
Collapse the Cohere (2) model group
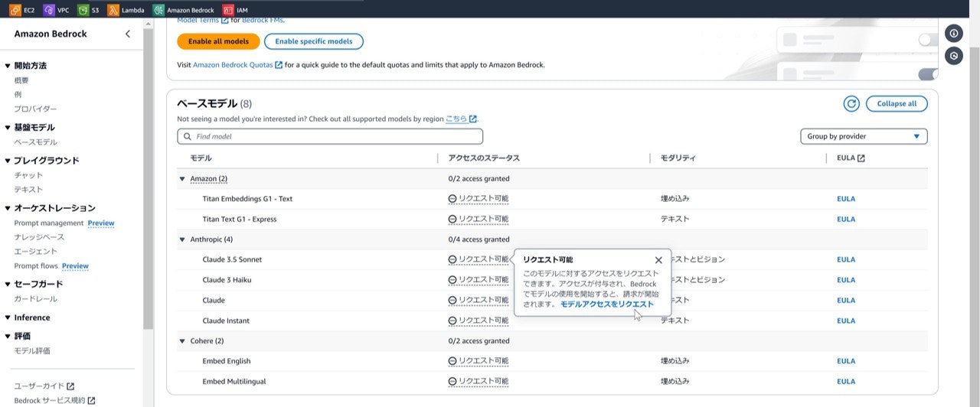[182, 341]
